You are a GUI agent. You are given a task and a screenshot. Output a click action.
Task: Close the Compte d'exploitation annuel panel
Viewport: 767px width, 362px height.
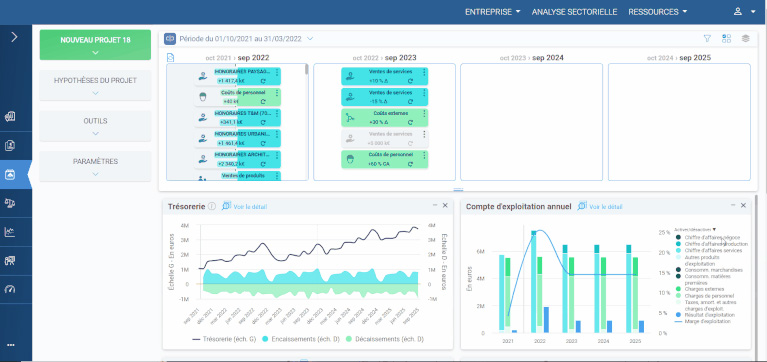(744, 205)
